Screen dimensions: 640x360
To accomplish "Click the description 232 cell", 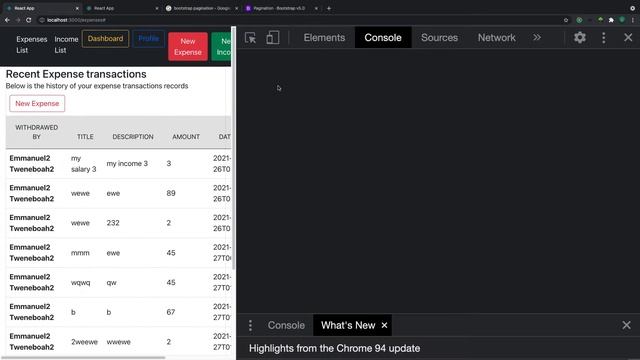I will click(x=113, y=223).
